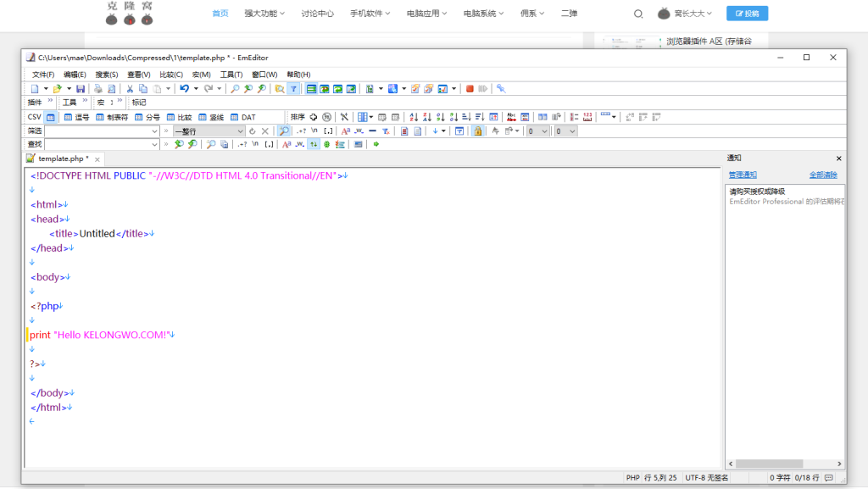Click the PHP language indicator in status bar
868x489 pixels.
click(632, 477)
